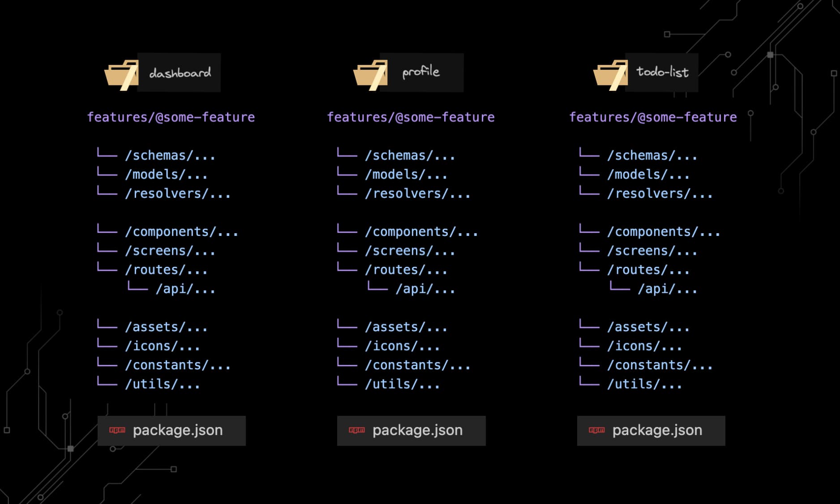Select /utils/ in the dashboard column
Viewport: 840px width, 504px height.
tap(162, 384)
